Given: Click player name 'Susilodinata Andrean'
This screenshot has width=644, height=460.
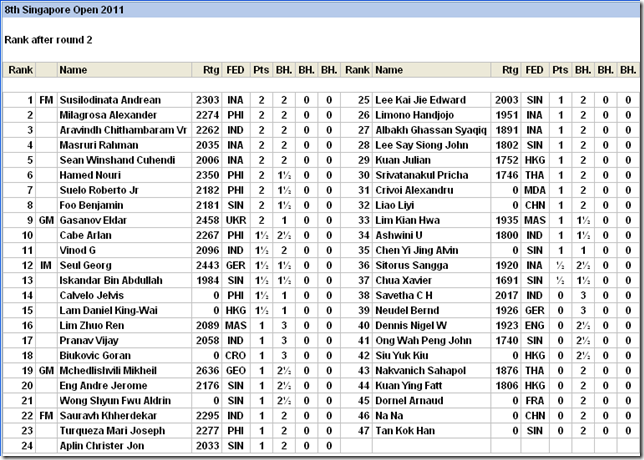Looking at the screenshot, I should tap(110, 100).
